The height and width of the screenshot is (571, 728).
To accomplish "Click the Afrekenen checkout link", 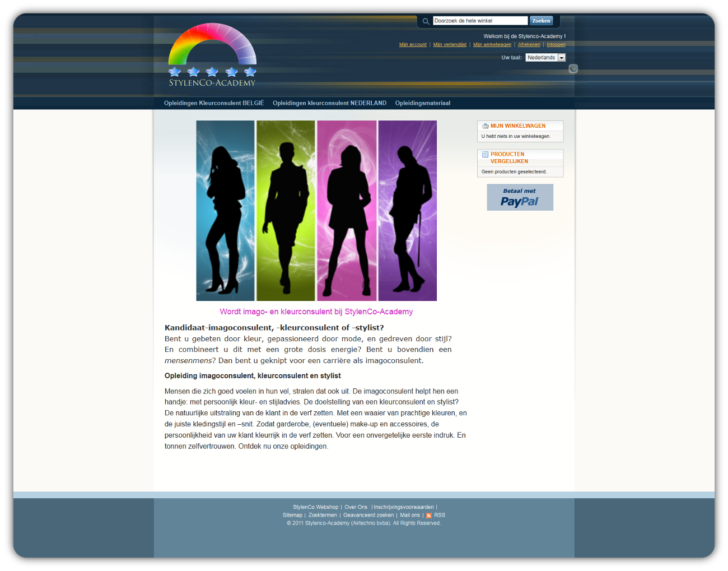I will (x=529, y=45).
